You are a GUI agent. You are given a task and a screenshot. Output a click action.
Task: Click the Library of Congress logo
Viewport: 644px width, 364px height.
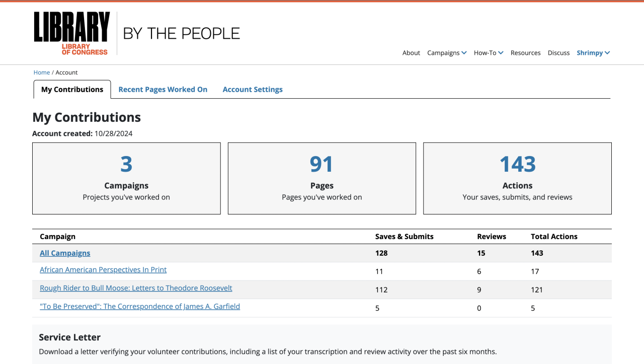71,33
